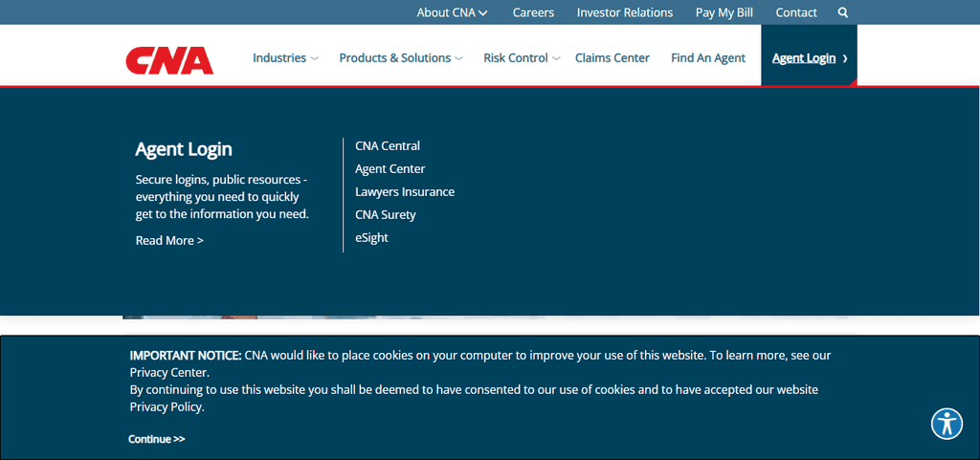The height and width of the screenshot is (460, 980).
Task: Open the Careers link
Action: click(533, 12)
